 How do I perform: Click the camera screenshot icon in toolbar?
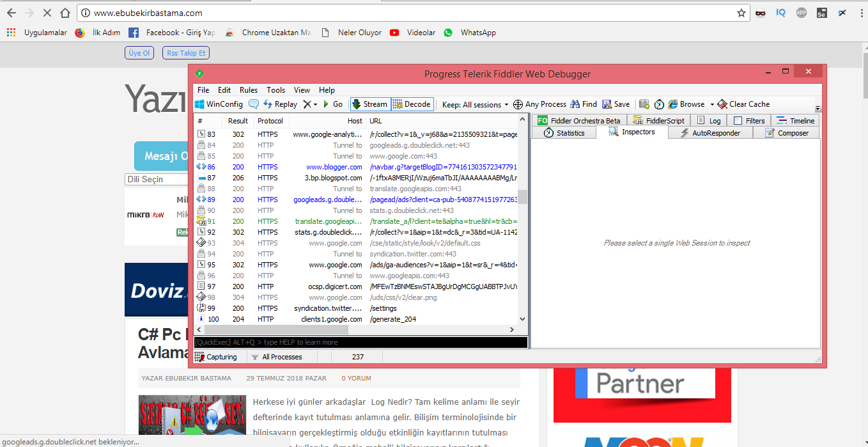[x=644, y=104]
